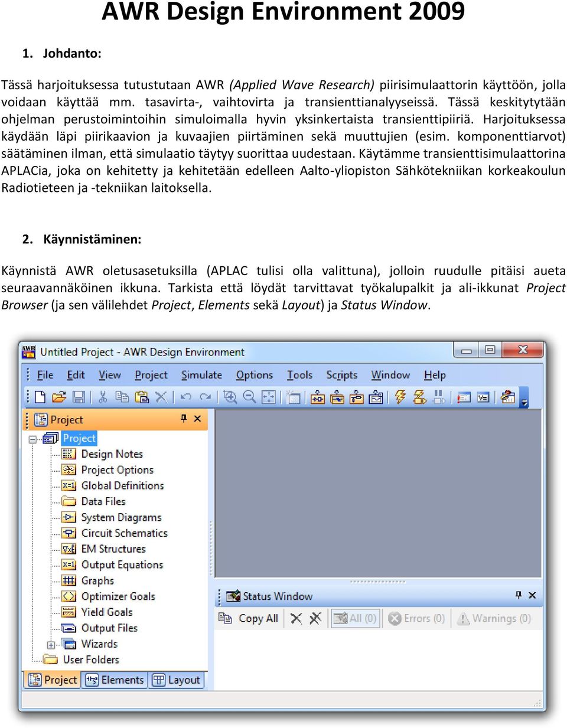The image size is (567, 728).
Task: Click the Zoom In magnifier icon
Action: pyautogui.click(x=230, y=397)
